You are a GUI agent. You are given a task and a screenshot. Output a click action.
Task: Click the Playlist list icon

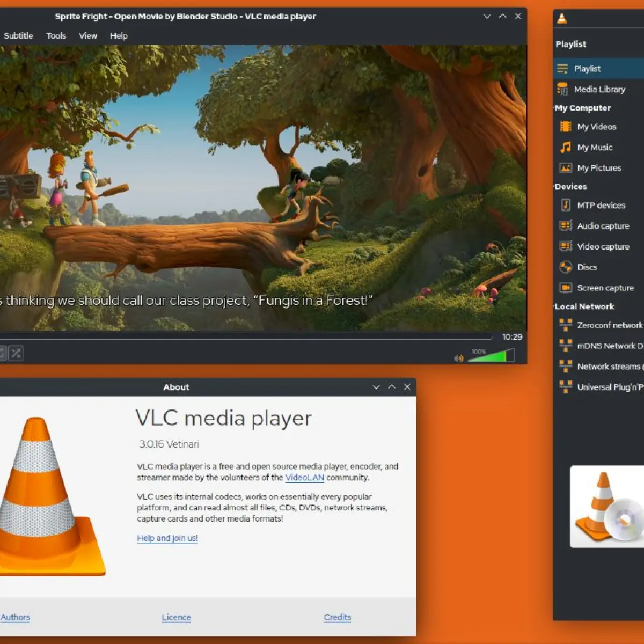[562, 69]
